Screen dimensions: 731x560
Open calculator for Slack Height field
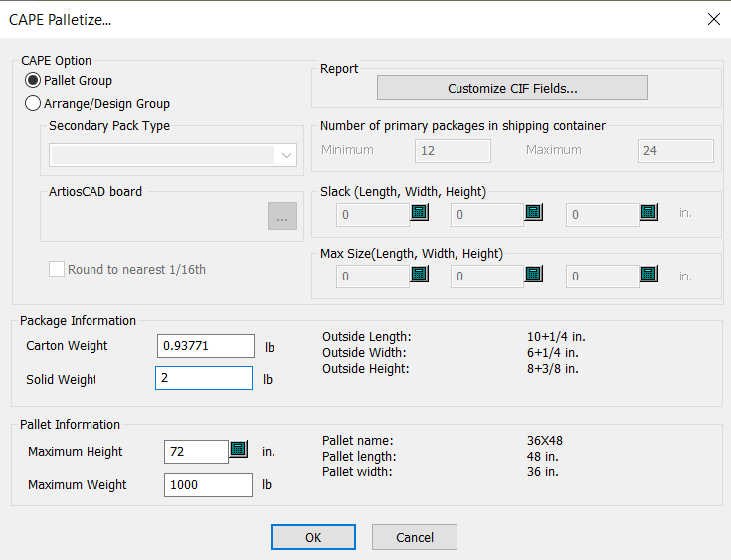click(649, 213)
